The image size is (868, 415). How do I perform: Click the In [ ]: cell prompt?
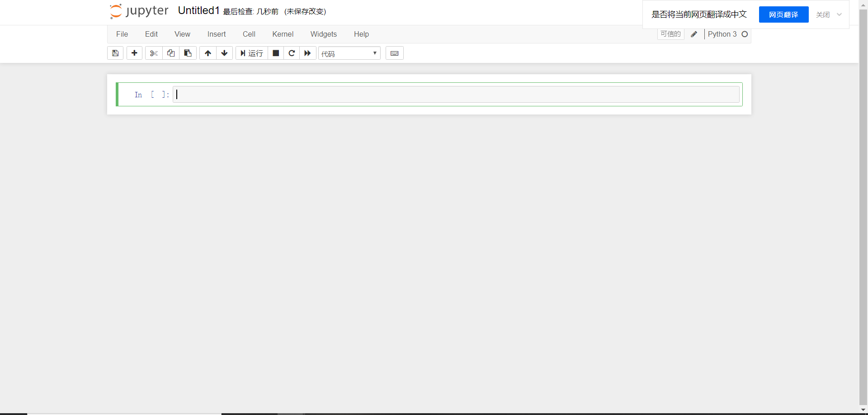(x=152, y=95)
